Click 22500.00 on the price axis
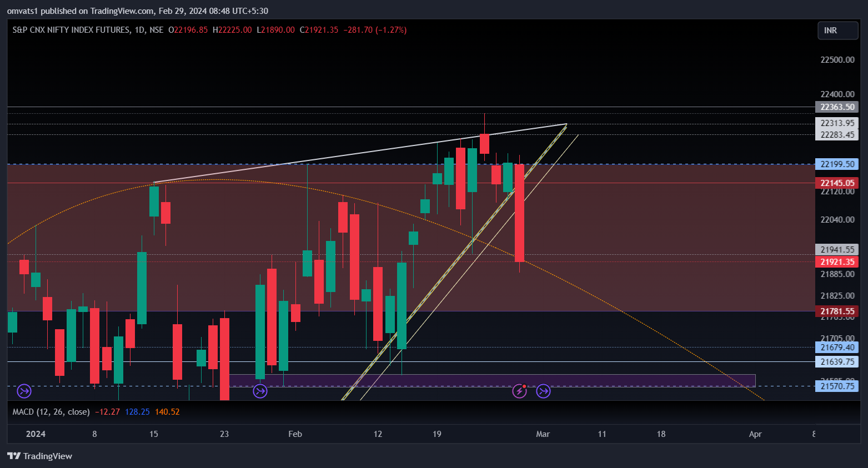The width and height of the screenshot is (868, 468). 837,60
